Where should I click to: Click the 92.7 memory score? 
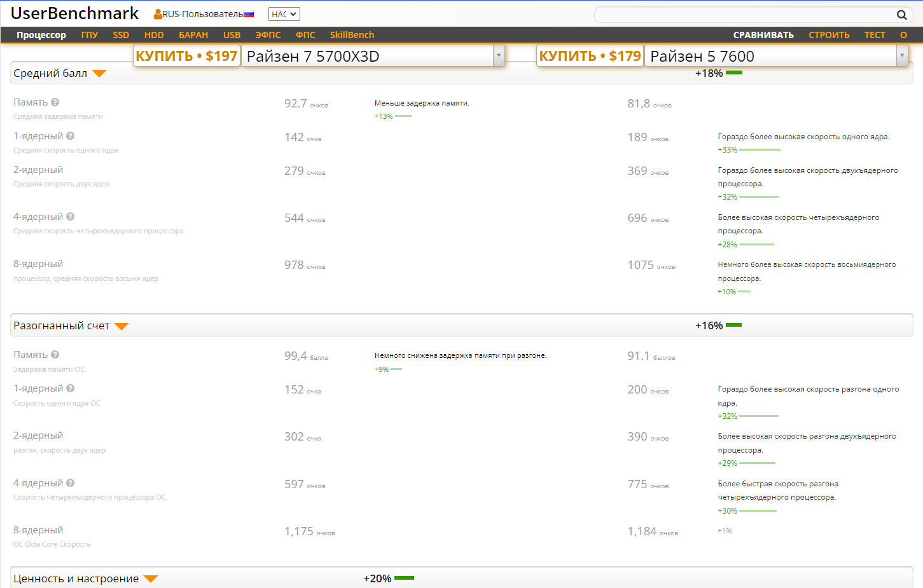coord(296,104)
